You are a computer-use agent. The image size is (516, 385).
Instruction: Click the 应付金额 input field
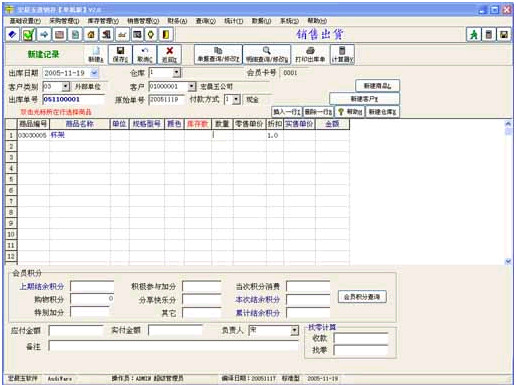click(x=76, y=330)
